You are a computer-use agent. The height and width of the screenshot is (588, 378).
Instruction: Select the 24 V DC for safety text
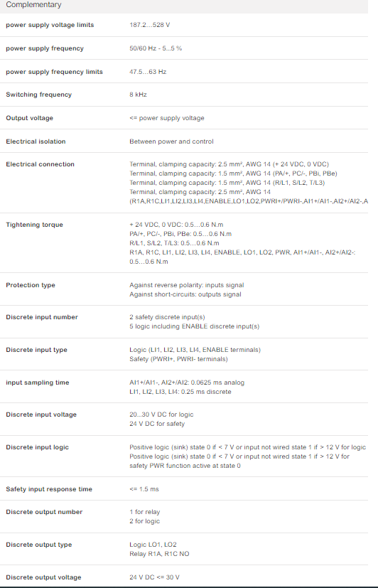coord(157,424)
